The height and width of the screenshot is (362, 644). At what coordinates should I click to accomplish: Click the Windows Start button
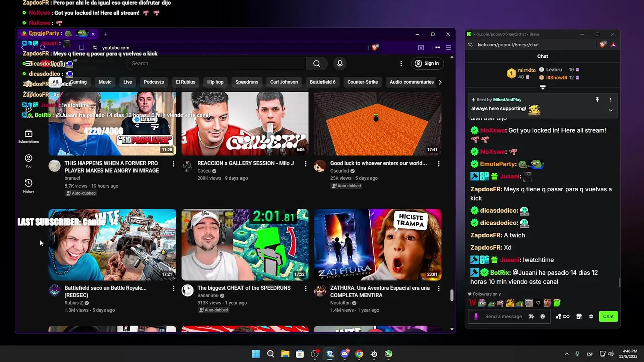pos(256,354)
